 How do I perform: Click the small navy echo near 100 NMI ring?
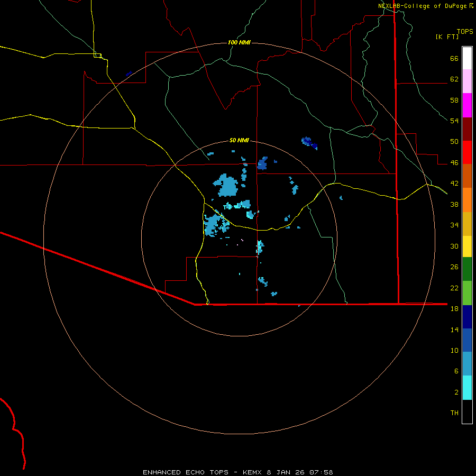pos(129,74)
